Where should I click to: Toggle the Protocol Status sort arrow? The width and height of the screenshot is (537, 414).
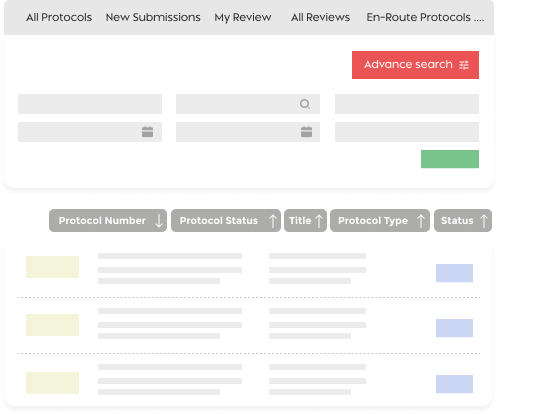[x=273, y=221]
